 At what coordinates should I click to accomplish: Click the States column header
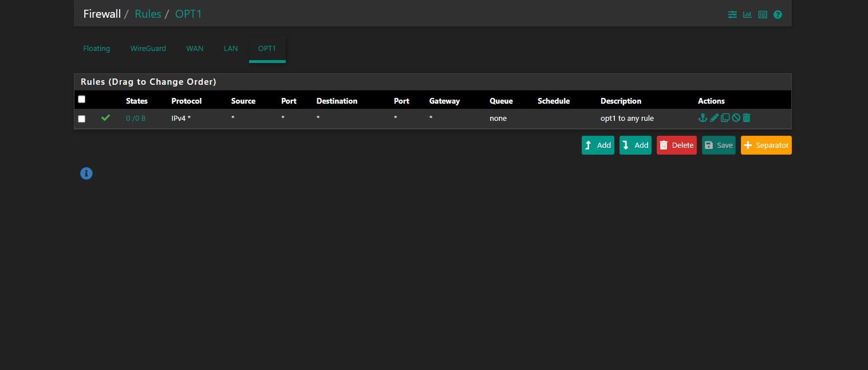[137, 101]
